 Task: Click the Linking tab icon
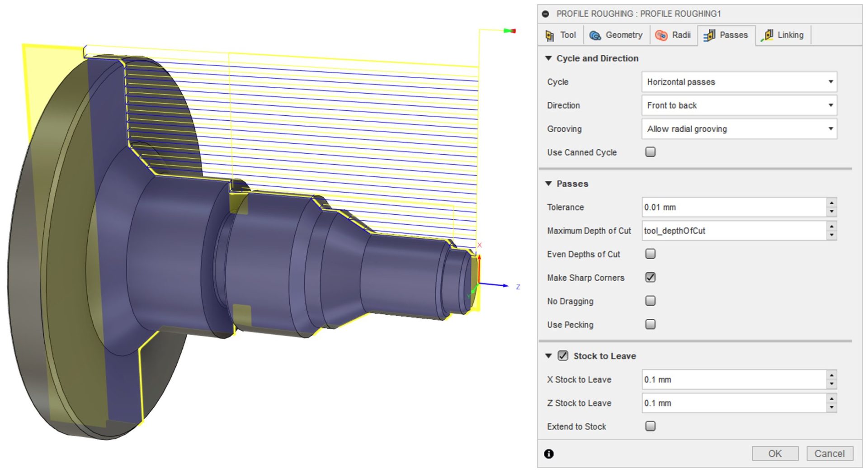coord(767,35)
